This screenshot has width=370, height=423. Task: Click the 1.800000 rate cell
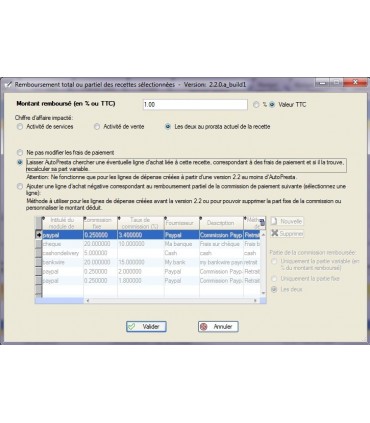point(141,281)
